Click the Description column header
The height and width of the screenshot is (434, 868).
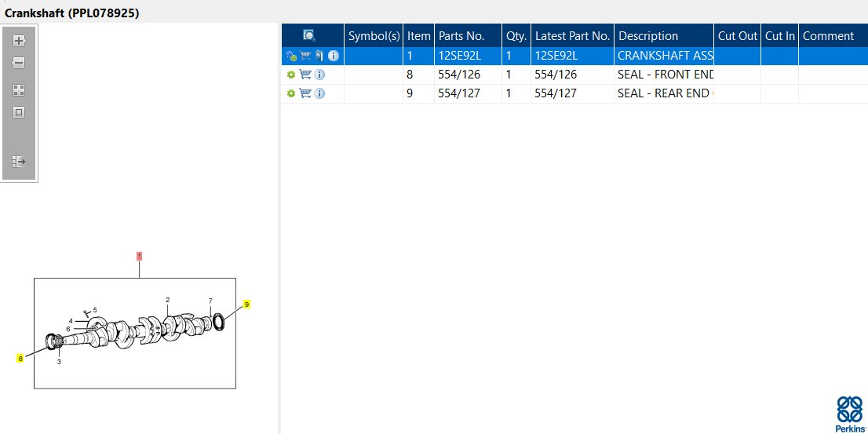point(648,36)
